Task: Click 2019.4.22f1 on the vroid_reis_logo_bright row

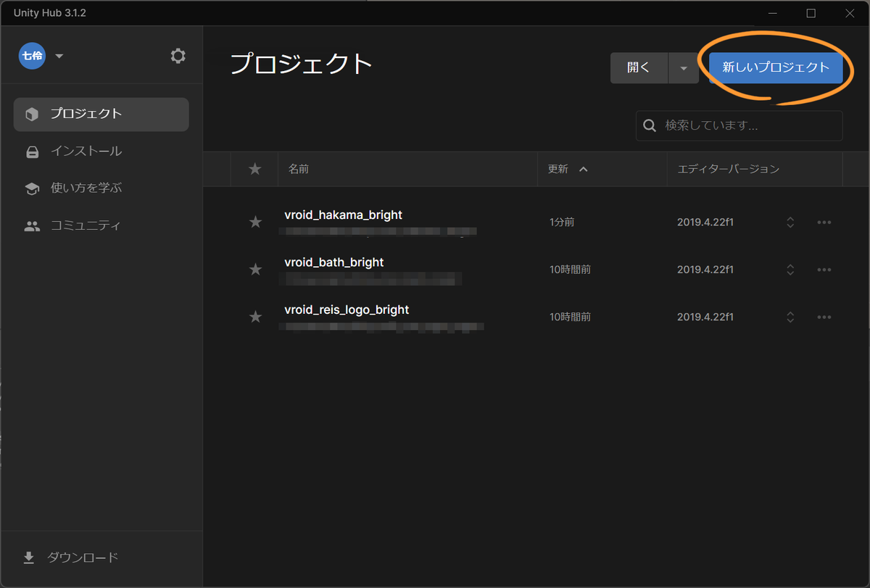Action: (x=705, y=317)
